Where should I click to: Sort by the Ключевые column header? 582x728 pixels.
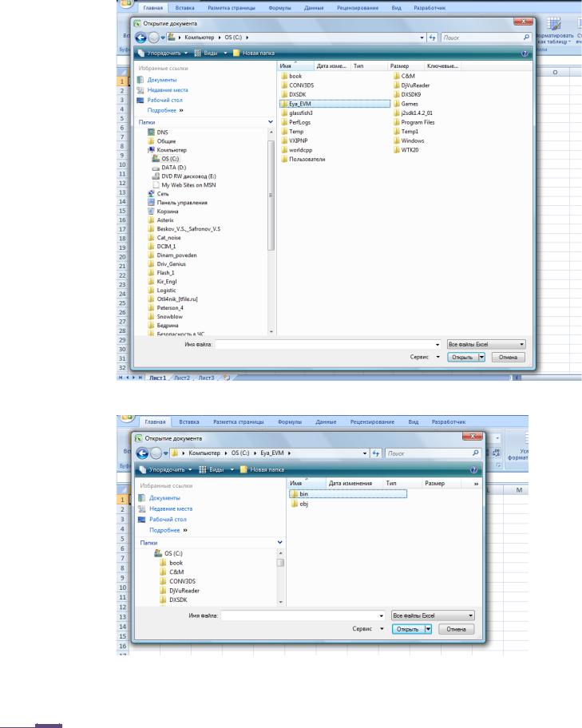click(x=441, y=65)
